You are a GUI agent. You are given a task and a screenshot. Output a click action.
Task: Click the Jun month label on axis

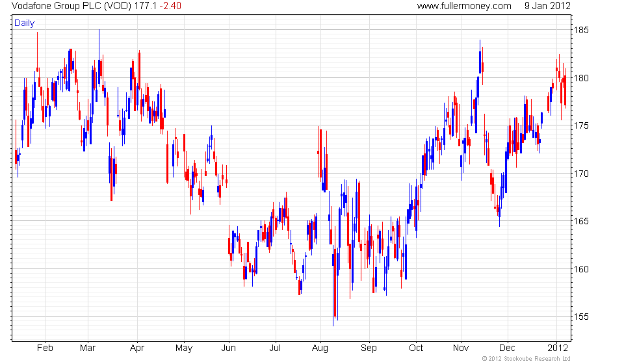[x=228, y=348]
